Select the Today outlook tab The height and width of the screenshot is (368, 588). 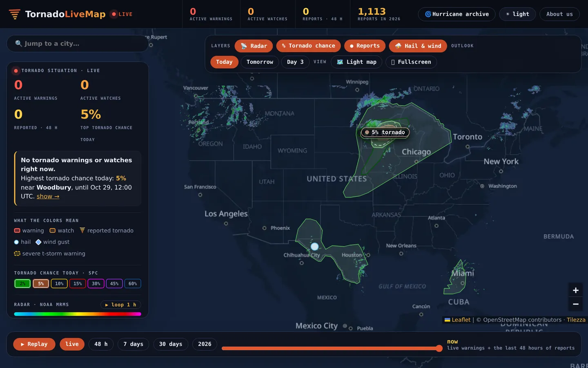click(224, 62)
